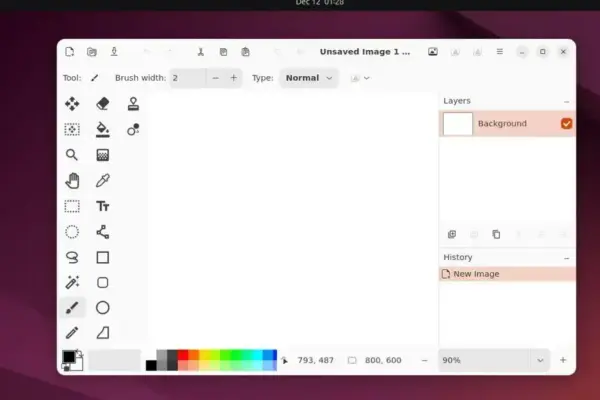Pick the orange swatch in the palette

(x=194, y=355)
